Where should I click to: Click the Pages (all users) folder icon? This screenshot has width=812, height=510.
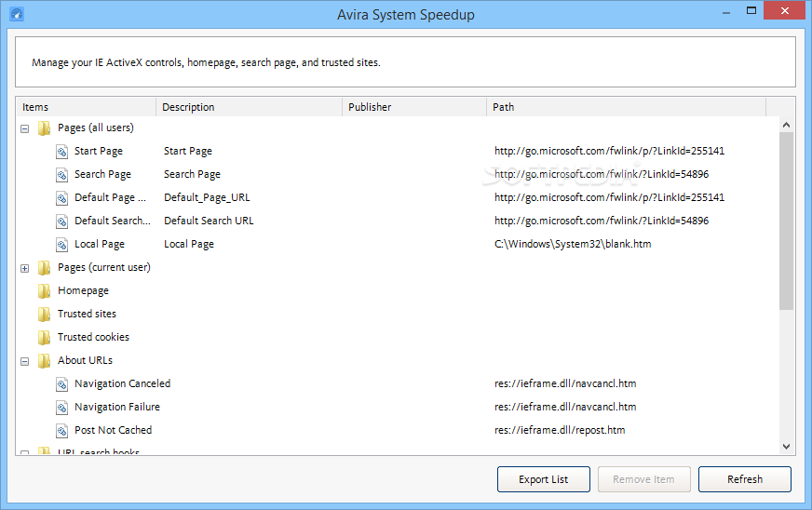(x=45, y=127)
